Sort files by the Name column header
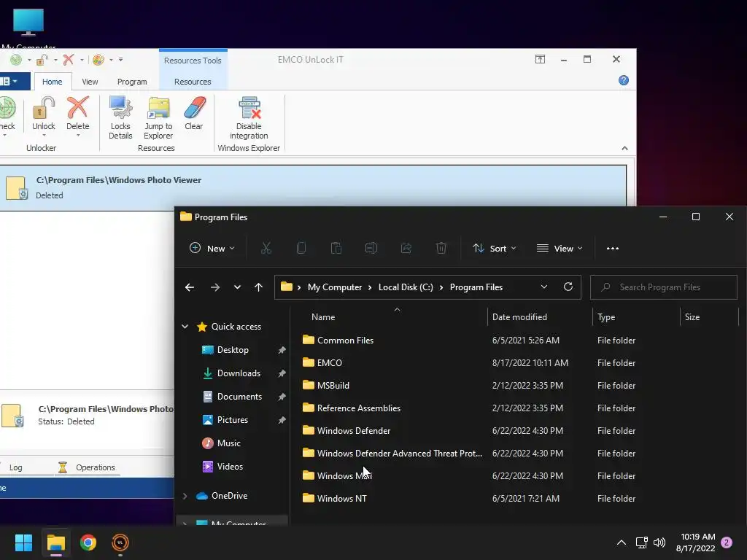The image size is (747, 560). tap(323, 317)
